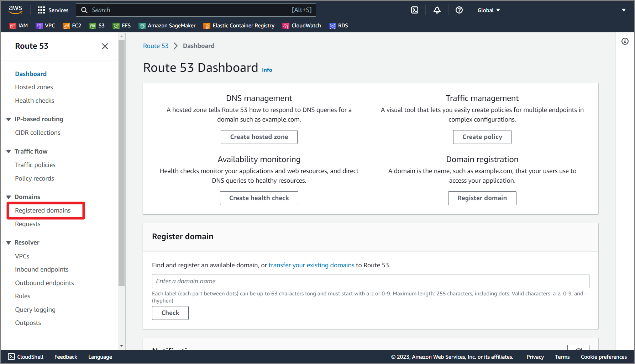
Task: Open Policy records
Action: click(x=35, y=178)
